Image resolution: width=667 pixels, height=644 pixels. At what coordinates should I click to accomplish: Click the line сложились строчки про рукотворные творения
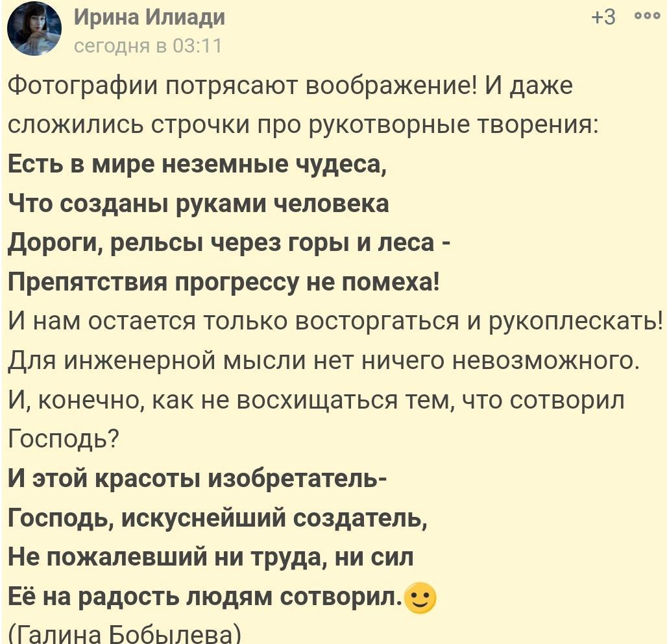[302, 125]
